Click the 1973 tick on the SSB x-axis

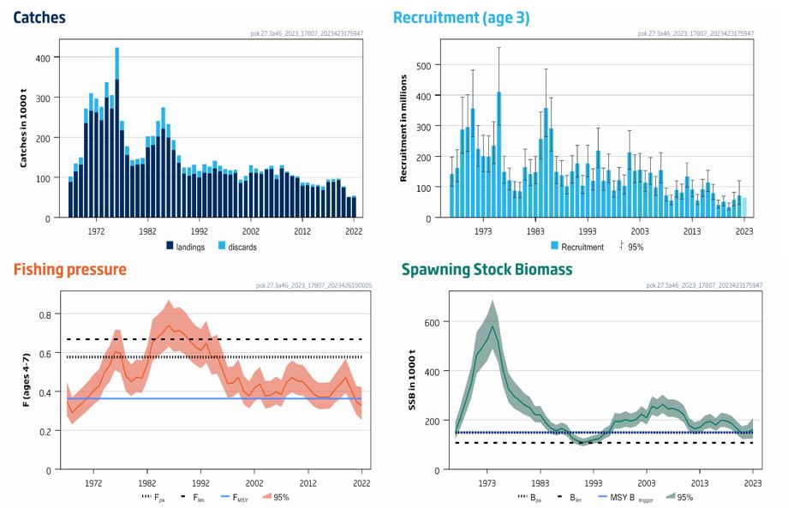click(x=487, y=482)
